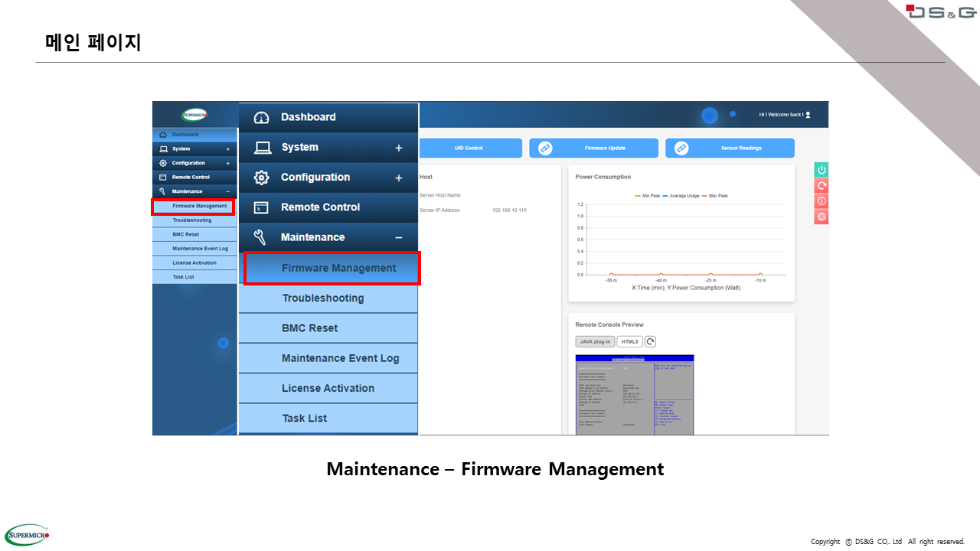This screenshot has width=980, height=551.
Task: Click the chain-link icon on Sensor Readings
Action: pos(681,148)
